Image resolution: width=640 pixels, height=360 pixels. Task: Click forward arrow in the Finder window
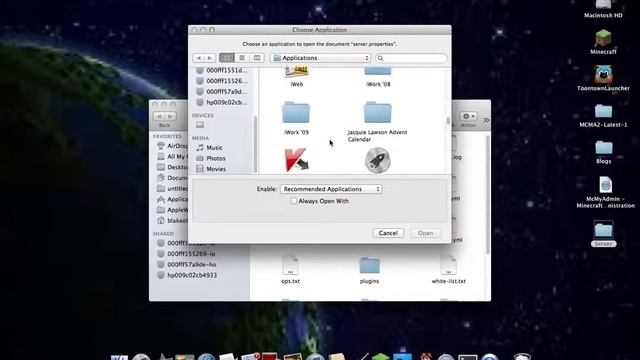(171, 116)
